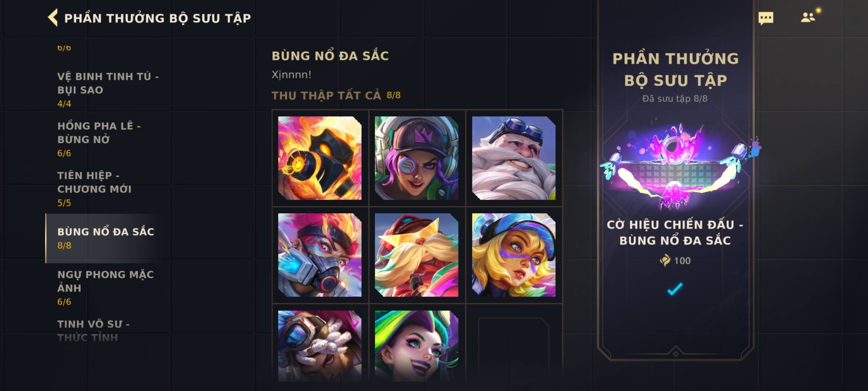
Task: Select Bùng Nổ Đa Sắc collection tab
Action: [x=108, y=238]
